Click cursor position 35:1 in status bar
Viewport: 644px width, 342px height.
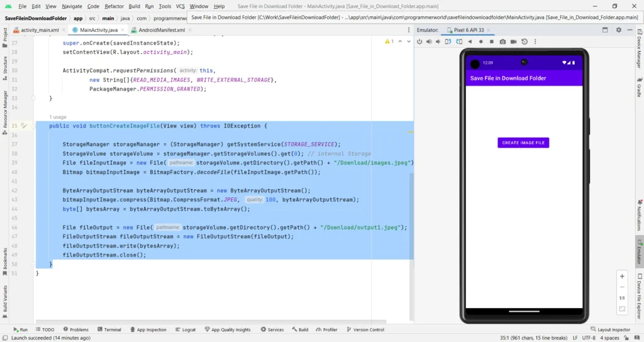pyautogui.click(x=534, y=338)
